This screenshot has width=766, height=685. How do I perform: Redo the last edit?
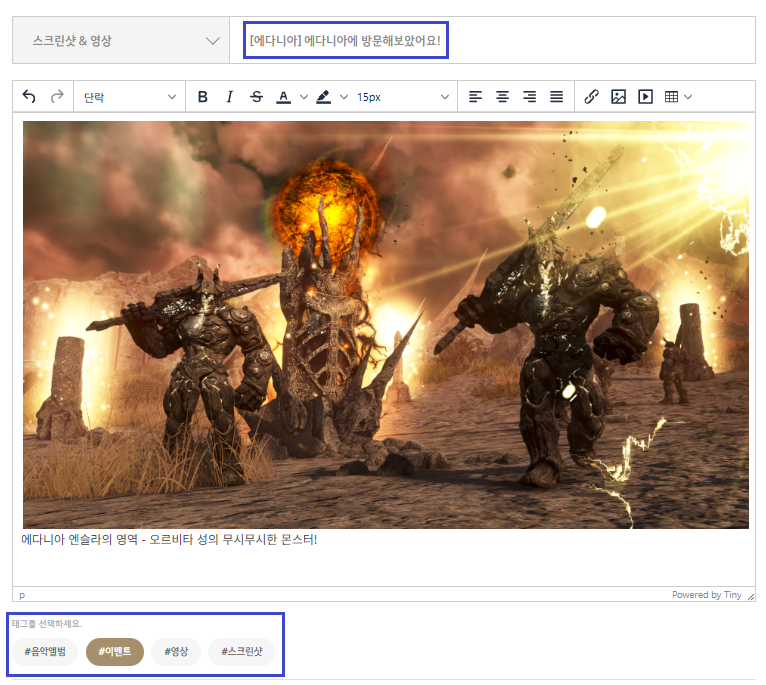pos(57,97)
